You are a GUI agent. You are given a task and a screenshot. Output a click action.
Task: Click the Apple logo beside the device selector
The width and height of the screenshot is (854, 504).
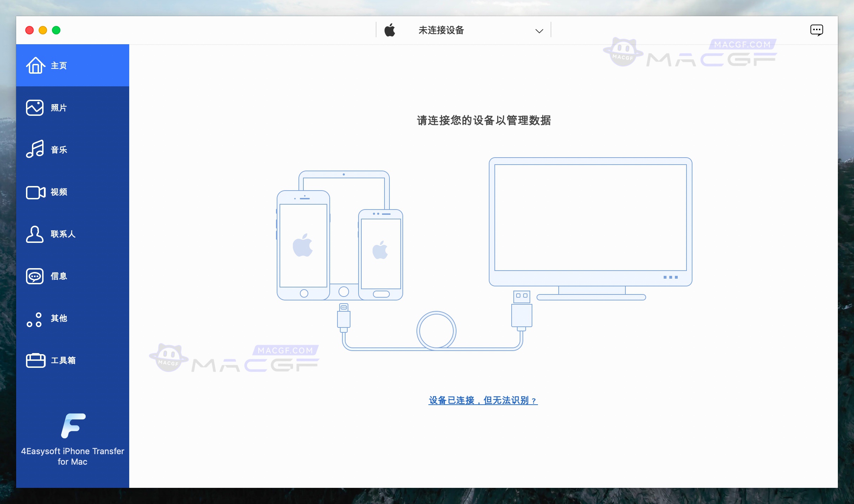point(390,30)
